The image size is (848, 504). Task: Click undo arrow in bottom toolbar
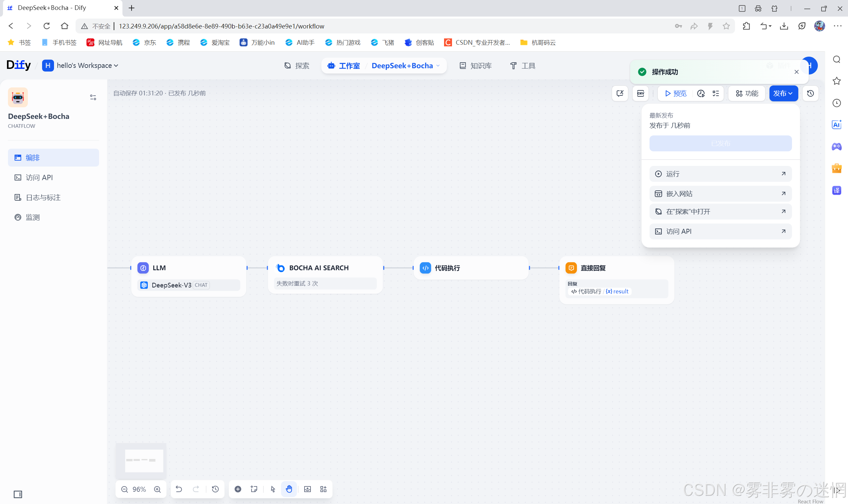179,489
